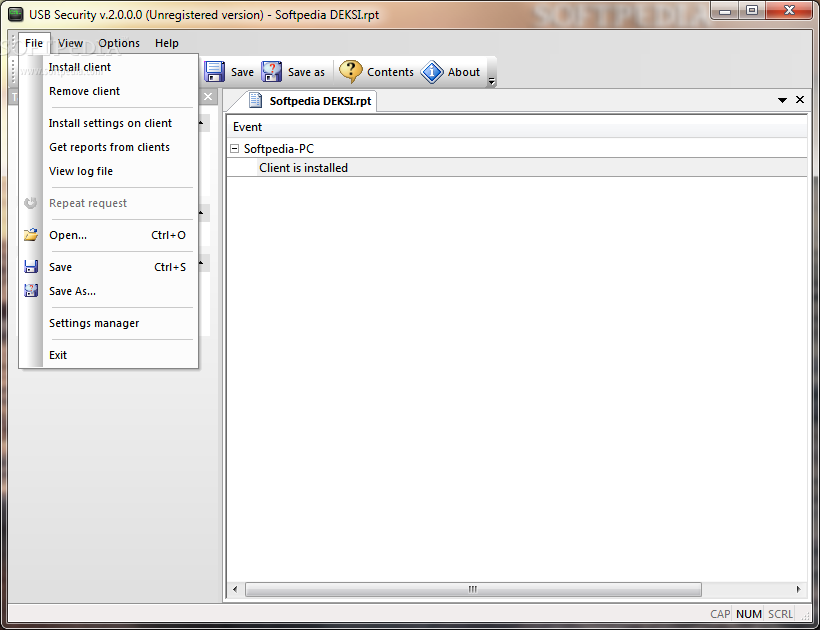This screenshot has height=630, width=820.
Task: Collapse the third left panel section arrow
Action: pos(201,262)
